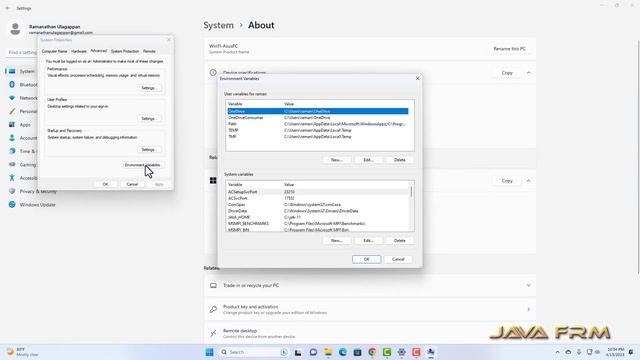
Task: Open the Personalization brush icon in sidebar
Action: click(12, 111)
